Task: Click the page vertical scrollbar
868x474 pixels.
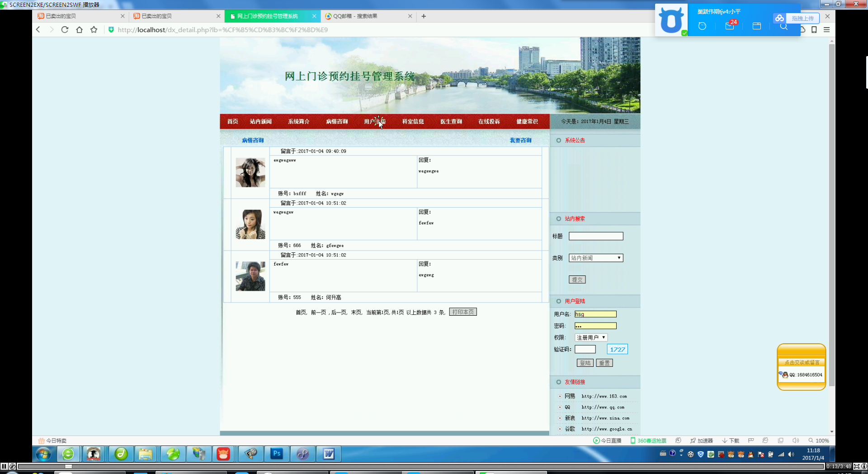Action: (x=832, y=215)
